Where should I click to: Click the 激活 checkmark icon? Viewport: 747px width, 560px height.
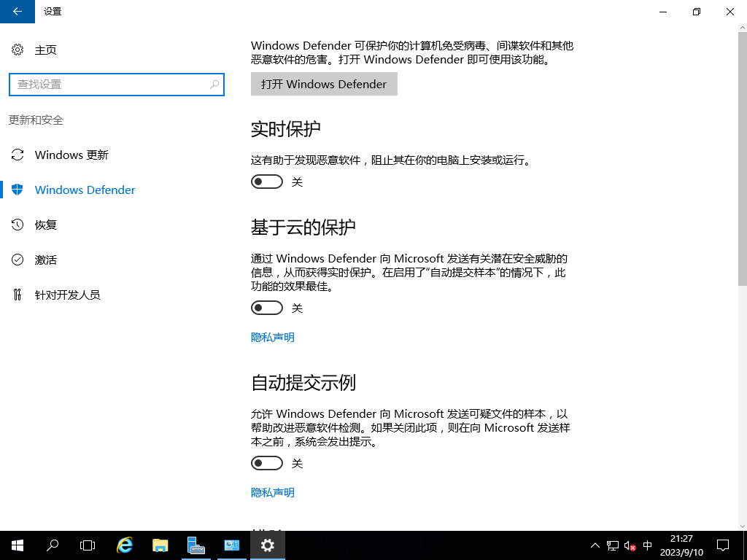click(x=18, y=260)
